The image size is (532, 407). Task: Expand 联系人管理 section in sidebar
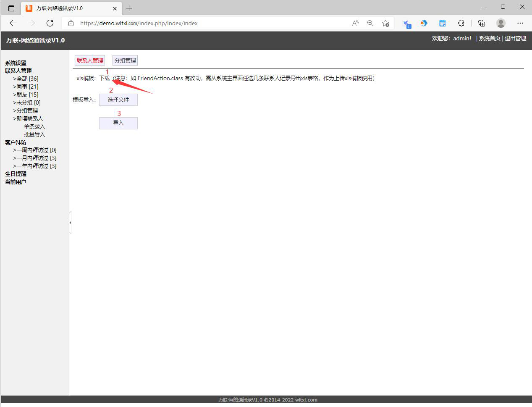click(x=18, y=71)
